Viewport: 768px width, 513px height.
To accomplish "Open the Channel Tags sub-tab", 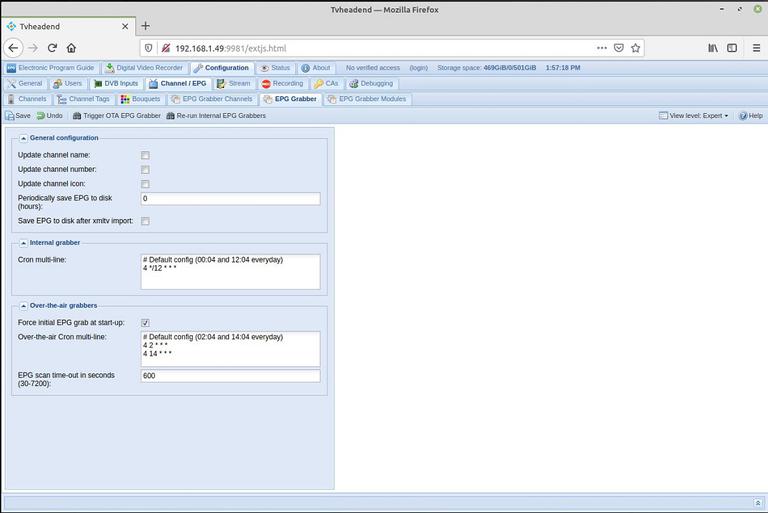I will click(x=83, y=99).
